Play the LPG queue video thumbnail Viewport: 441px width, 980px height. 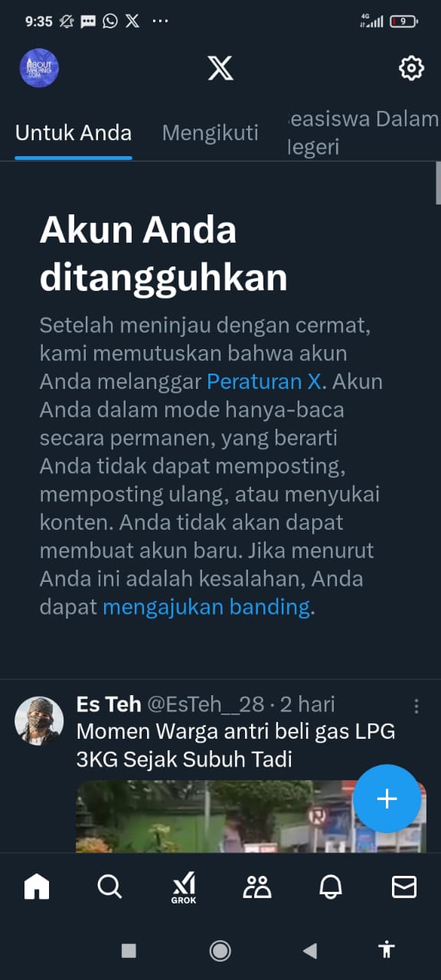tap(251, 816)
